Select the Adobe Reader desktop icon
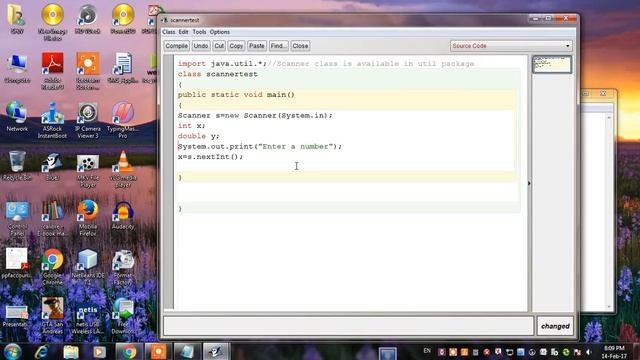 tap(52, 71)
